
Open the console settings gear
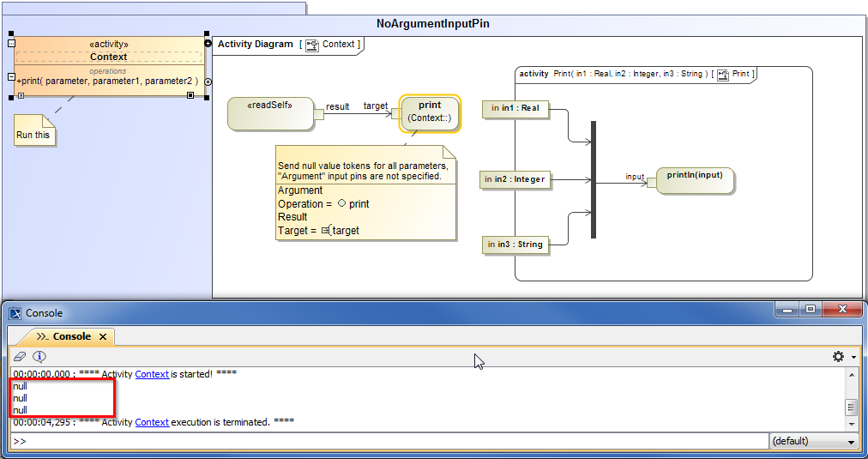tap(838, 357)
